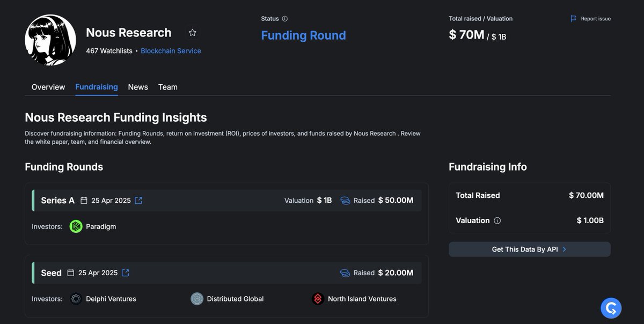This screenshot has height=324, width=644.
Task: Click the Paradigm investor logo
Action: (76, 226)
